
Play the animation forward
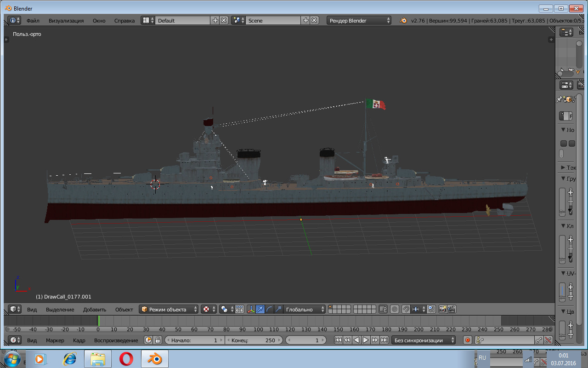(366, 340)
